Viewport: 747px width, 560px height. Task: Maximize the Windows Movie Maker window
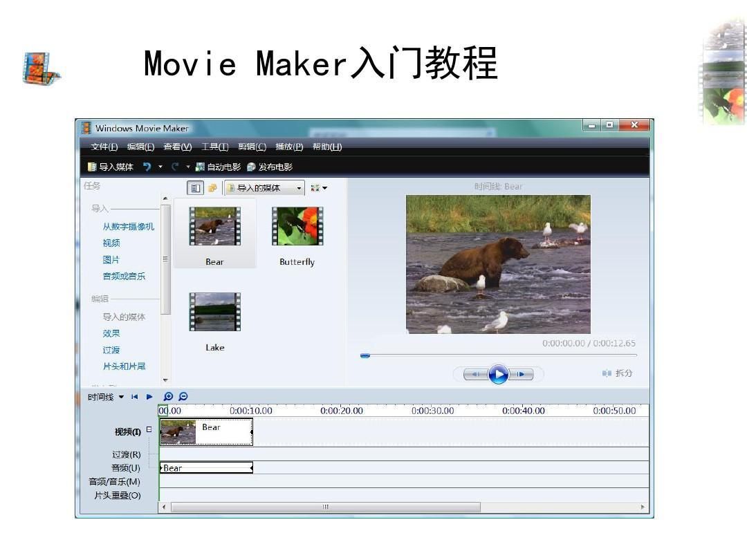pos(609,126)
